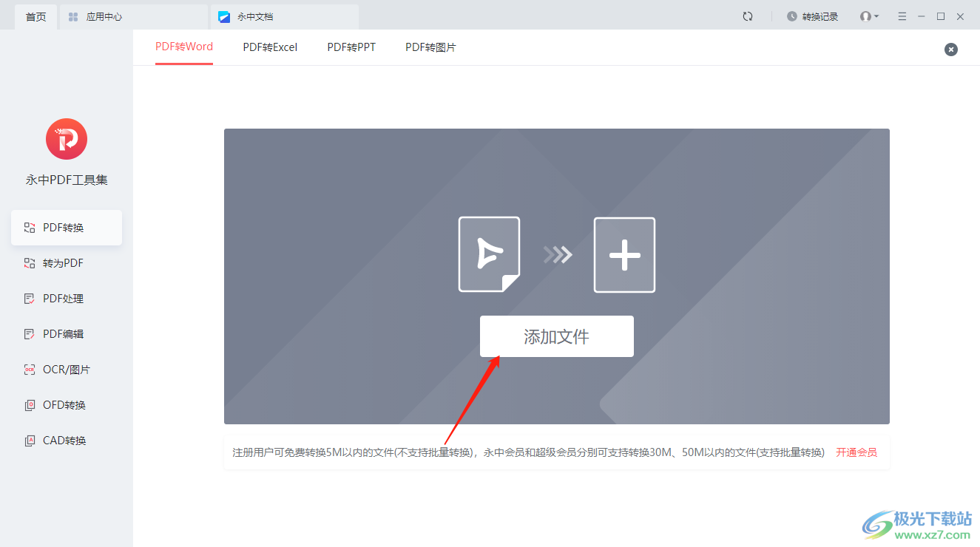980x547 pixels.
Task: Click the CAD转换 sidebar icon
Action: pos(30,441)
